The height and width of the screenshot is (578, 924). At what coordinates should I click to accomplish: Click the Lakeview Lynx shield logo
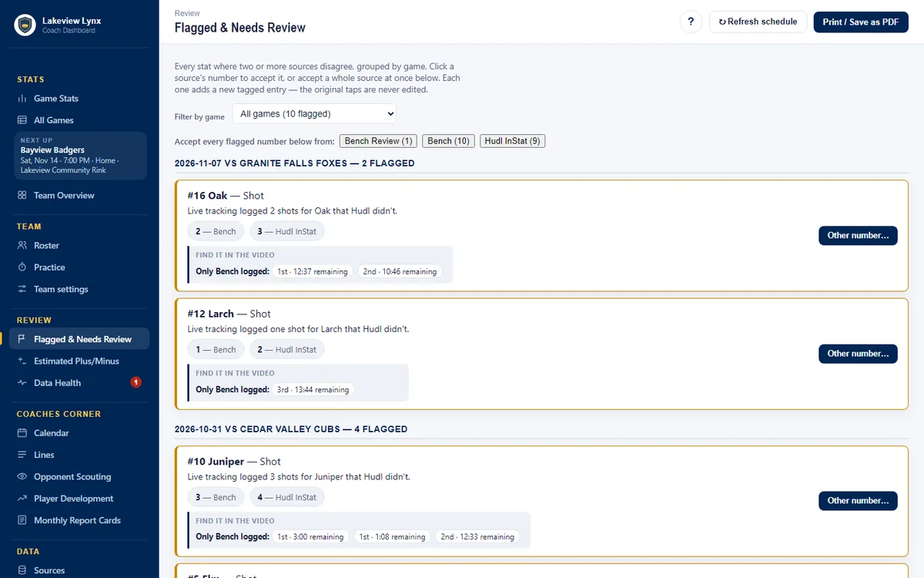point(25,25)
